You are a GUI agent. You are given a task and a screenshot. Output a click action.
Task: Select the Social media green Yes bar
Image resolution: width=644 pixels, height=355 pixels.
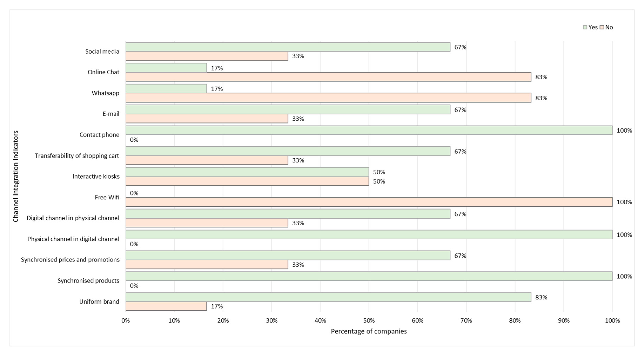tap(288, 47)
